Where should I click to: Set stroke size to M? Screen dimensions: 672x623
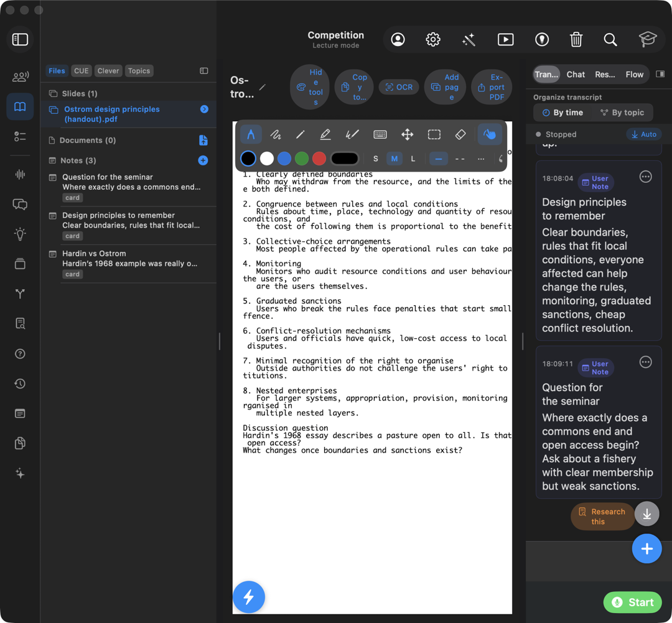(x=394, y=159)
